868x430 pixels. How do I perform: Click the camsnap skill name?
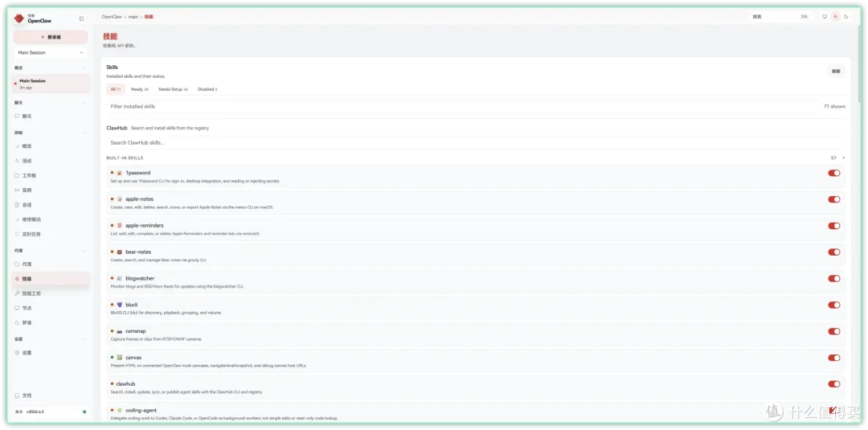tap(135, 331)
